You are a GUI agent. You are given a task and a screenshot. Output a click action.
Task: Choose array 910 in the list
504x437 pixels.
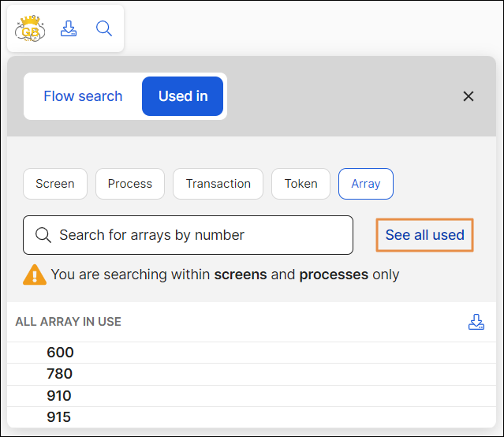coord(60,396)
